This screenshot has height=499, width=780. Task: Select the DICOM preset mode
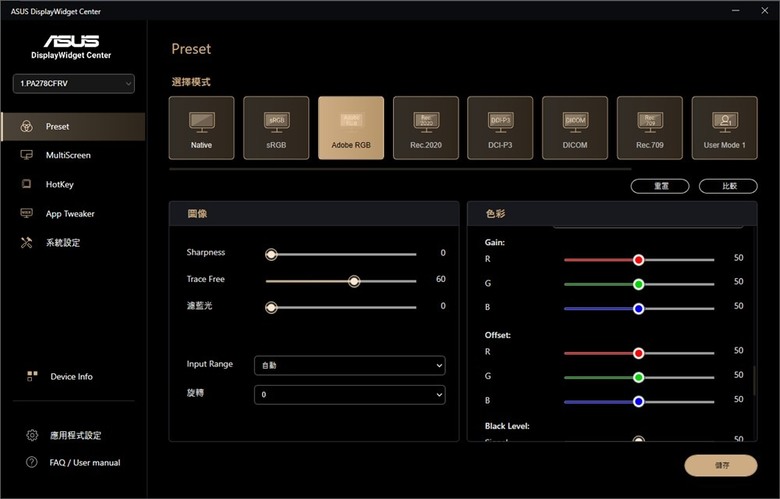575,128
